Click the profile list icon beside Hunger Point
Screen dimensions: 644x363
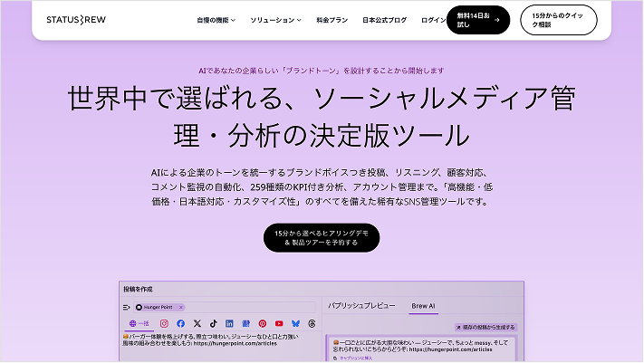tap(127, 307)
